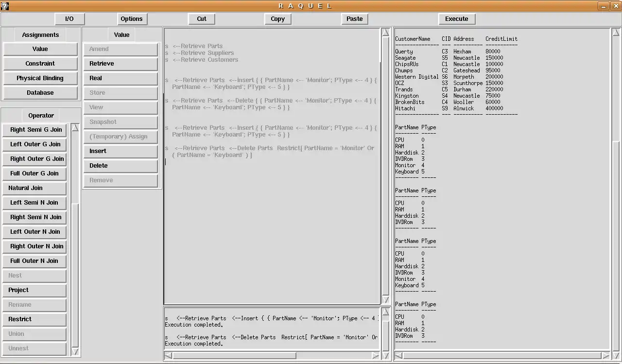622x364 pixels.
Task: Click the disabled Nest operator
Action: pyautogui.click(x=35, y=276)
